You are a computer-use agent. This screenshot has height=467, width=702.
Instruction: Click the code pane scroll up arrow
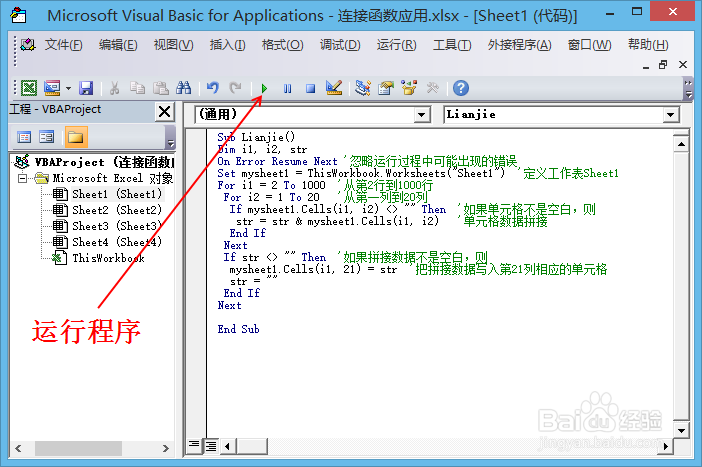pyautogui.click(x=681, y=144)
